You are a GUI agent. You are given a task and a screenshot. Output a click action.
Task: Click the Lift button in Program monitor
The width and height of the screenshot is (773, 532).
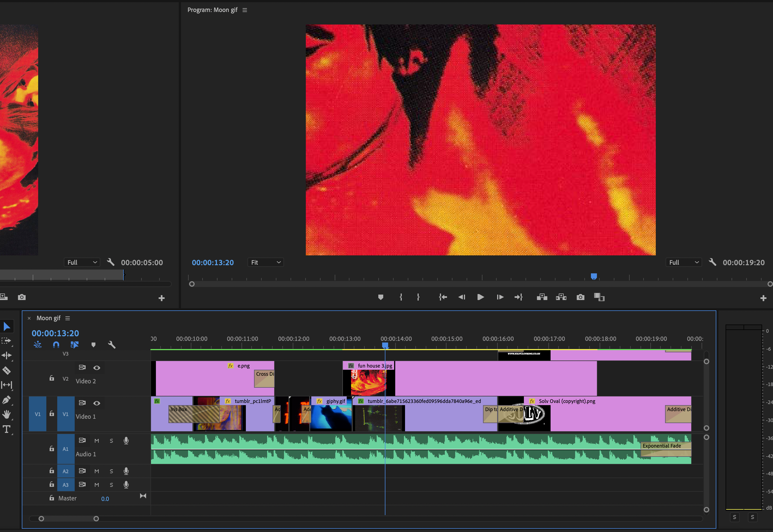[x=542, y=297]
